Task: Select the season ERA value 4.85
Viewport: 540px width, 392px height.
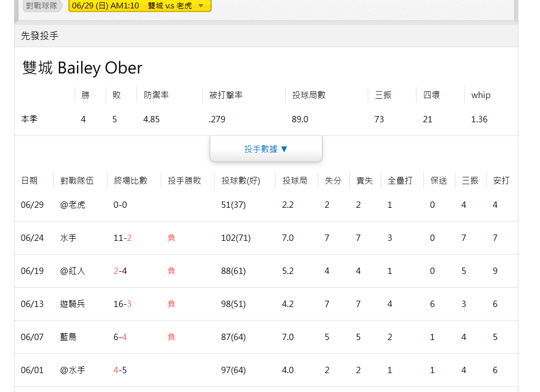Action: (151, 120)
